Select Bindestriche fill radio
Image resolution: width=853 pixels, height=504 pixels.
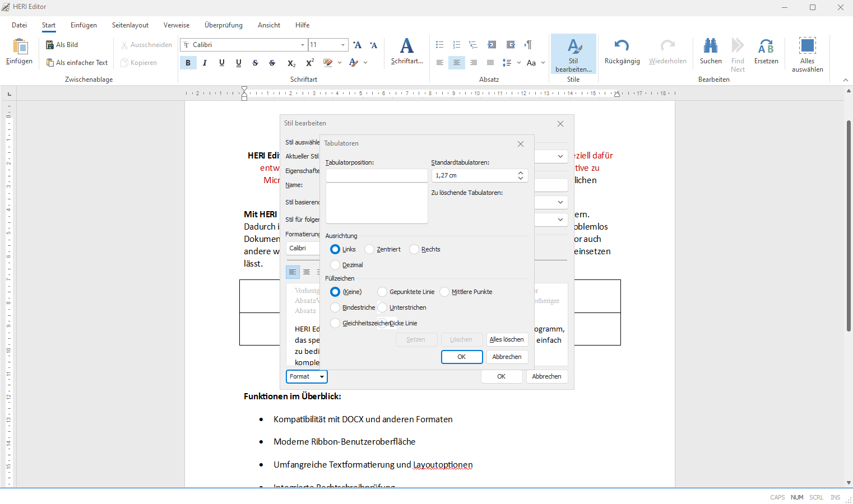coord(335,307)
